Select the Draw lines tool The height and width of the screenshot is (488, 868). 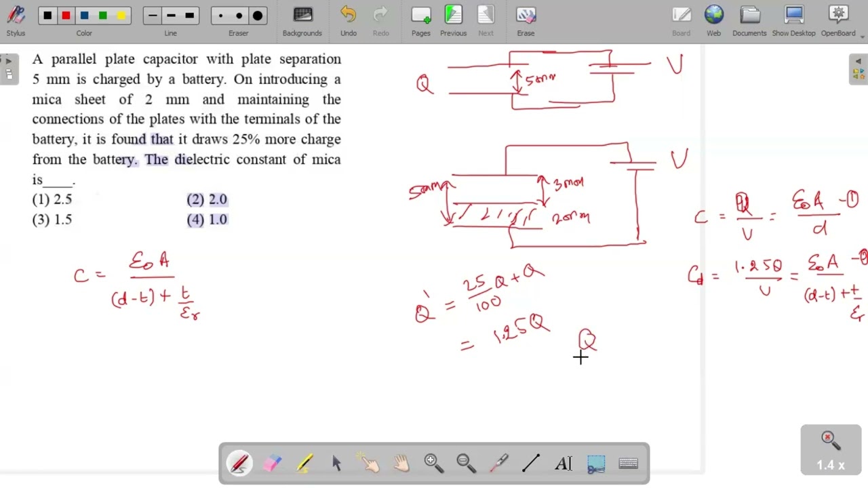tap(531, 464)
